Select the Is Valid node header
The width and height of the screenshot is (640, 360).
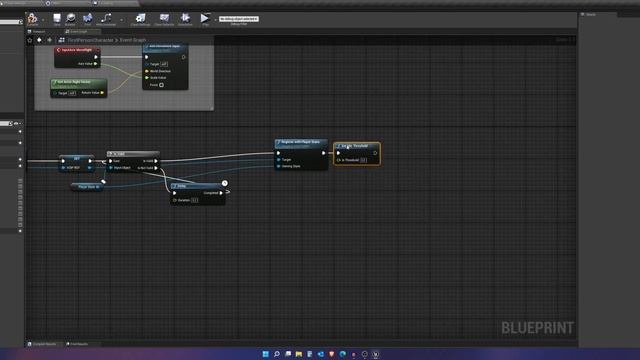coord(133,154)
